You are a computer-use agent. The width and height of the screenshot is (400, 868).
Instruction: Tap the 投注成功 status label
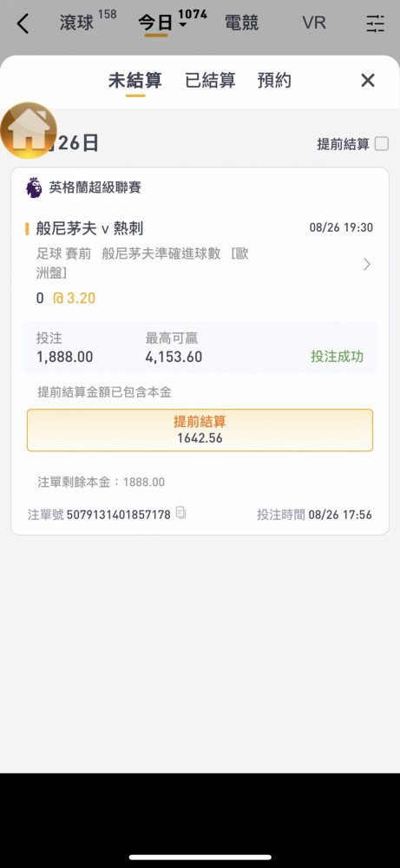337,357
